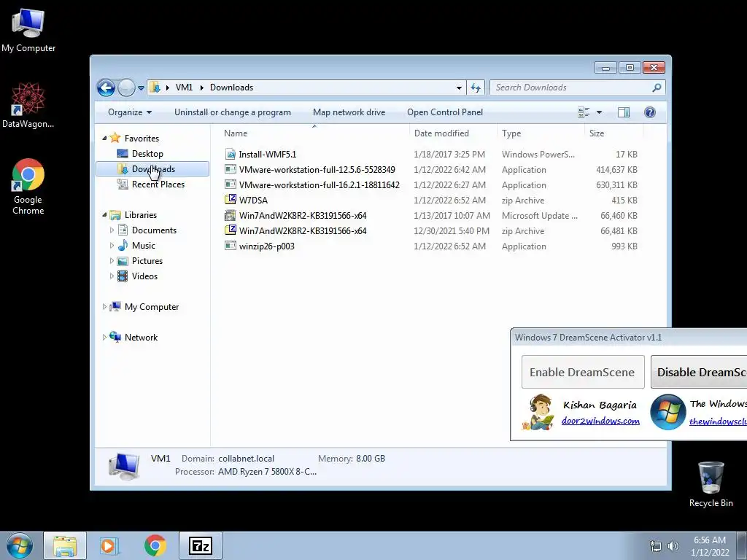747x560 pixels.
Task: Click Downloads in address breadcrumb
Action: (231, 87)
